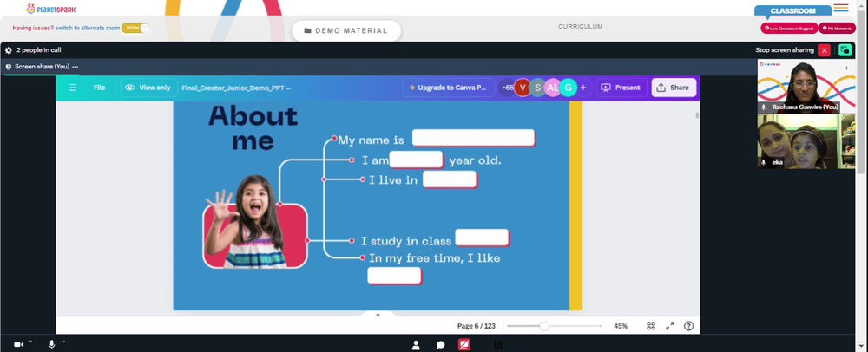This screenshot has height=352, width=868.
Task: Click the Upgrade to Canva Pro crown button
Action: [x=449, y=88]
